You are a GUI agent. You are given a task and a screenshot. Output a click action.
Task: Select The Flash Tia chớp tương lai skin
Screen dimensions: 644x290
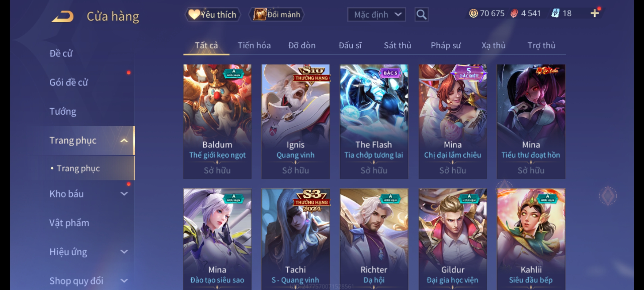tap(374, 122)
